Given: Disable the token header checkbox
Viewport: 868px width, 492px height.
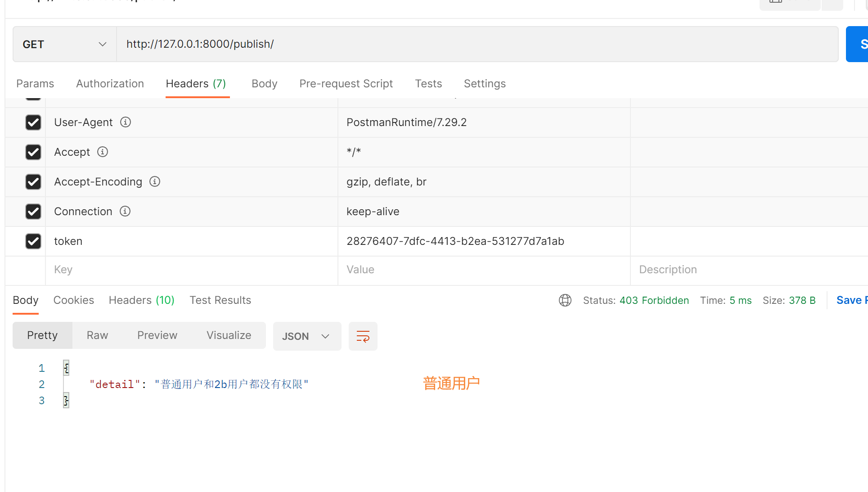Looking at the screenshot, I should point(33,241).
